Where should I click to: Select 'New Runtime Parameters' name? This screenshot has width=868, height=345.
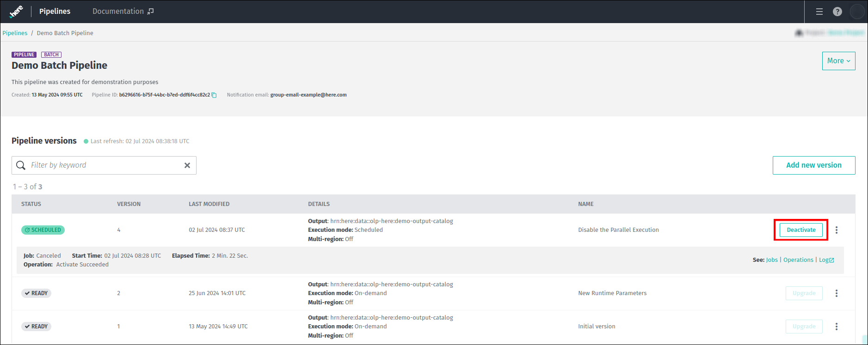(x=612, y=293)
